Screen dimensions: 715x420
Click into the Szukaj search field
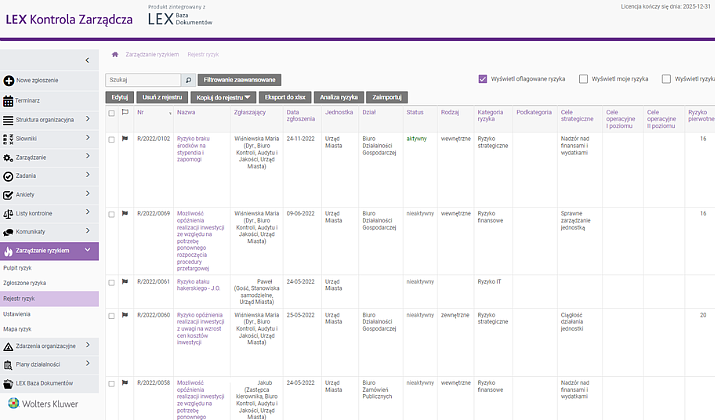tap(142, 79)
